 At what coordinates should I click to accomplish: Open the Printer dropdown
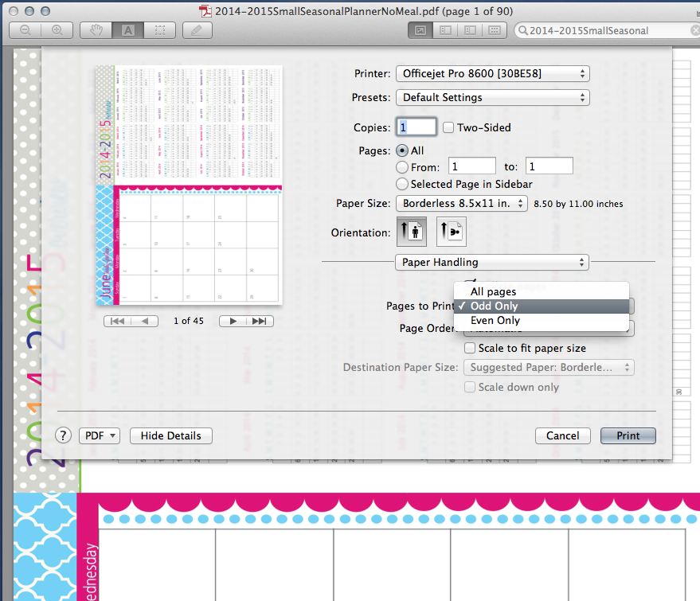click(492, 73)
